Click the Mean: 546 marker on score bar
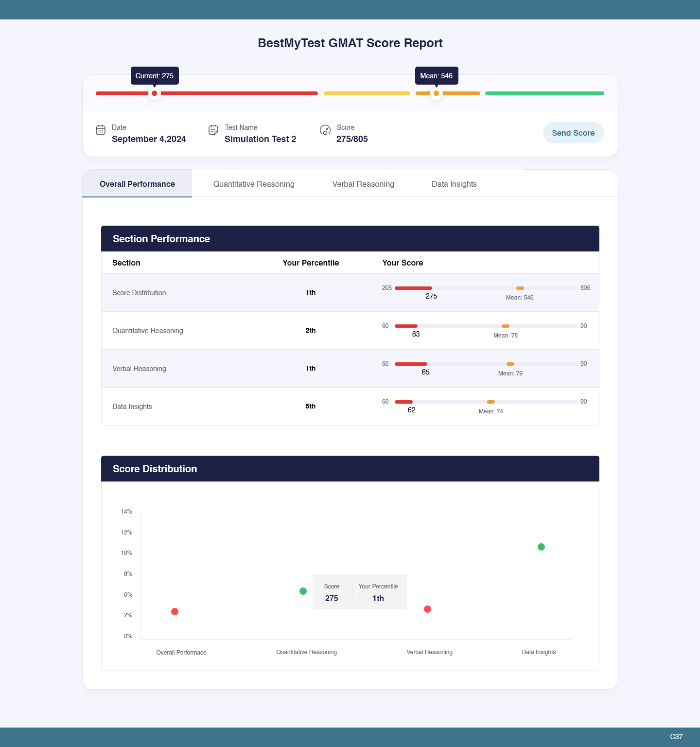Viewport: 700px width, 747px height. point(437,93)
